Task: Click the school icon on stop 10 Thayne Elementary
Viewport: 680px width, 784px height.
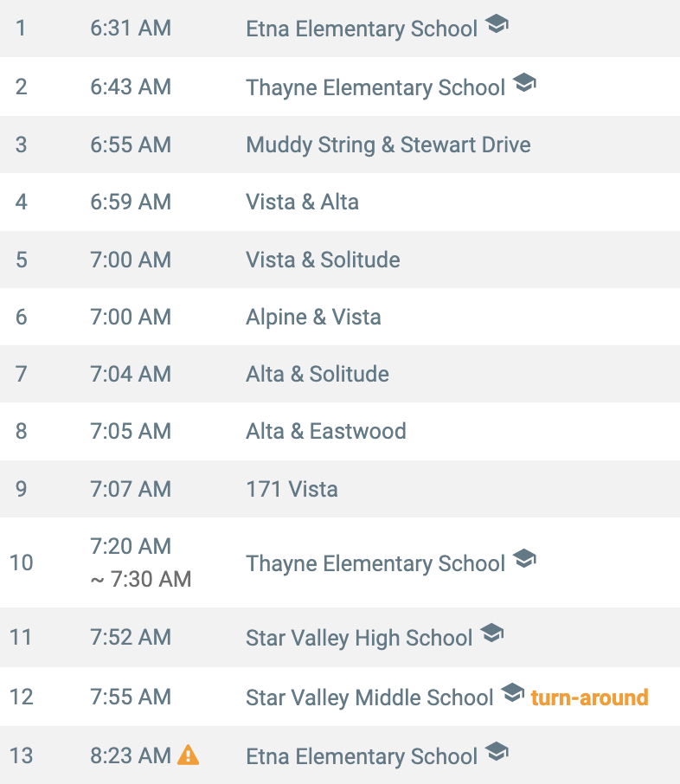Action: point(524,558)
